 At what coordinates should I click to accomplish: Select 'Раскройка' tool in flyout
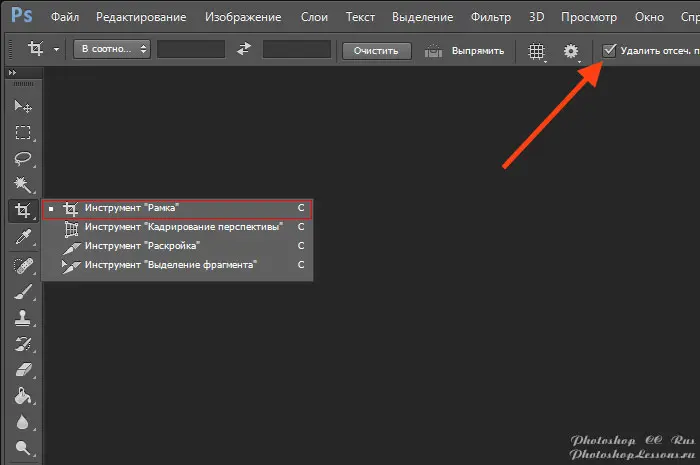(x=142, y=245)
